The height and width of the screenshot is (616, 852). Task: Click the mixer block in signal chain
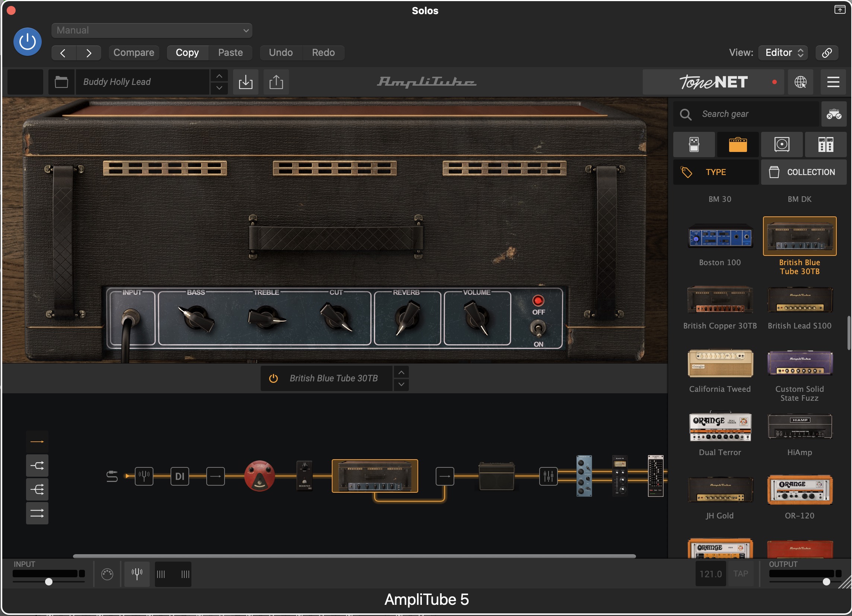tap(548, 476)
